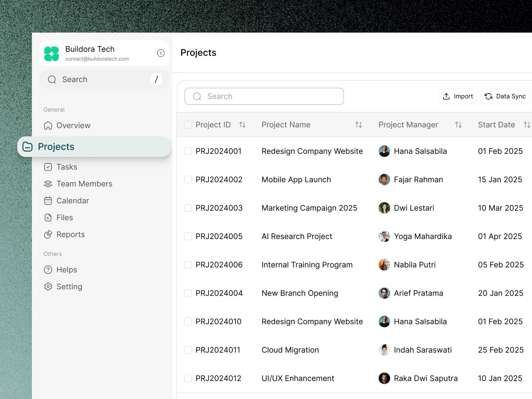
Task: Open the Overview navigation item
Action: pos(73,125)
